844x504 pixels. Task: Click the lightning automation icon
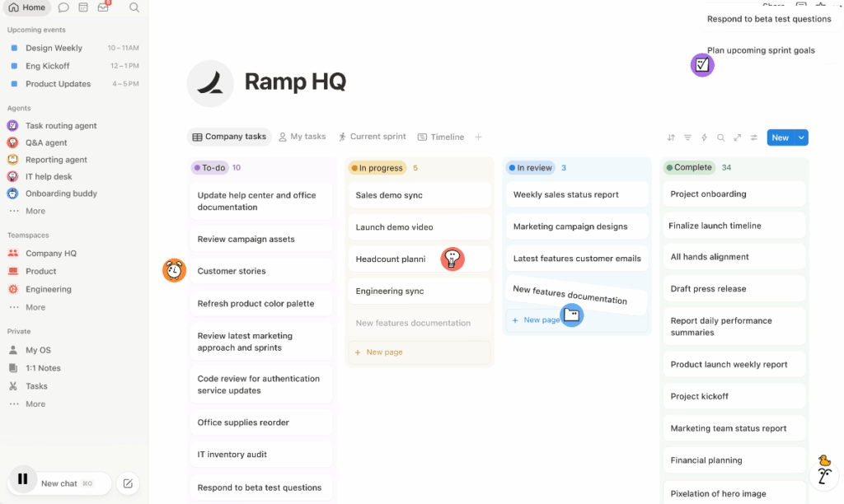(704, 138)
